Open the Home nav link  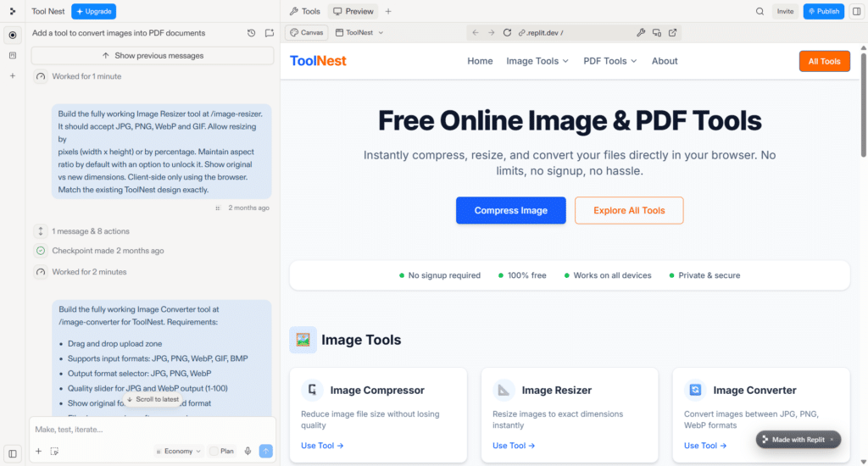(x=480, y=61)
